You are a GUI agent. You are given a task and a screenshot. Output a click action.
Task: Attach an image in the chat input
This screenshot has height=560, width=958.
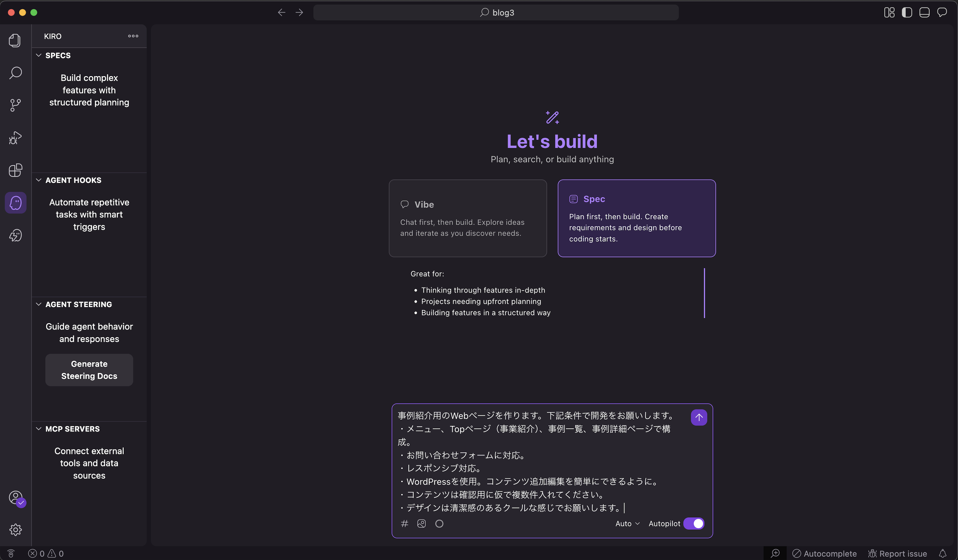pyautogui.click(x=421, y=524)
